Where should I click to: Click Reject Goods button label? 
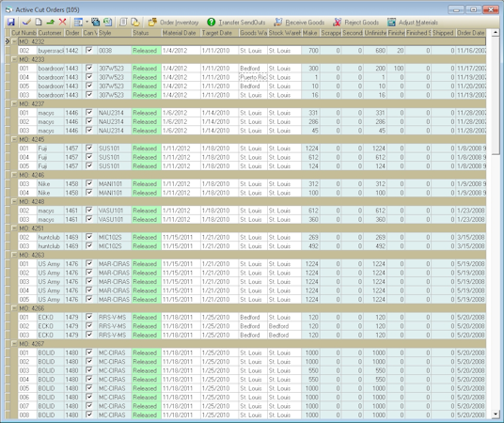pyautogui.click(x=362, y=23)
